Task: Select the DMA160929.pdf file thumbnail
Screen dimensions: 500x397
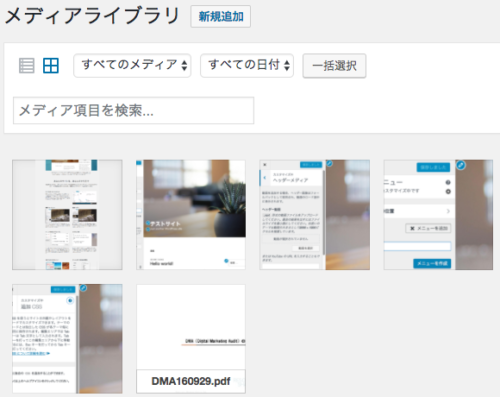Action: click(x=191, y=339)
